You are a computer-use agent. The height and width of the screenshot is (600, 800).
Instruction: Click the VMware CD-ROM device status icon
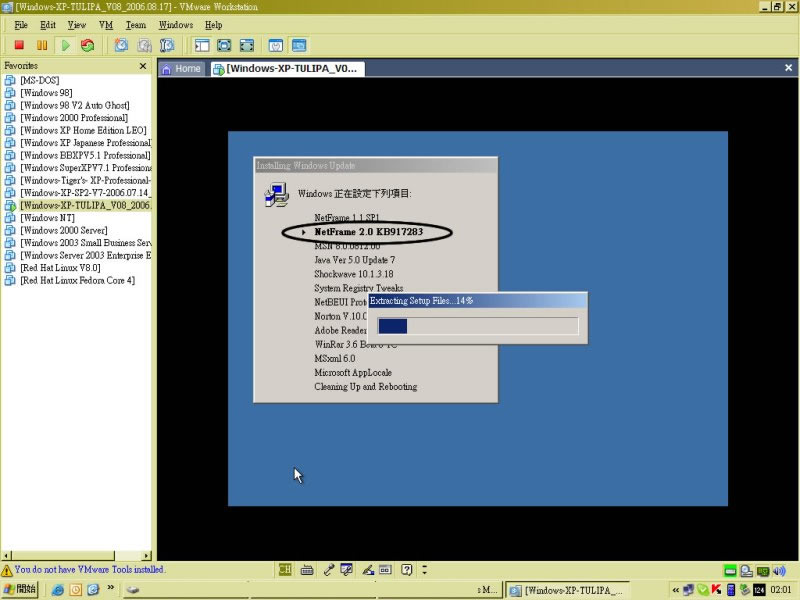pyautogui.click(x=746, y=571)
